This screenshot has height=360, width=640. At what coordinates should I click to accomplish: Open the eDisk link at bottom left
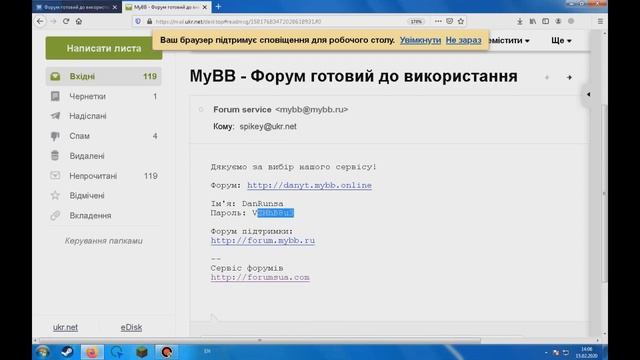131,327
